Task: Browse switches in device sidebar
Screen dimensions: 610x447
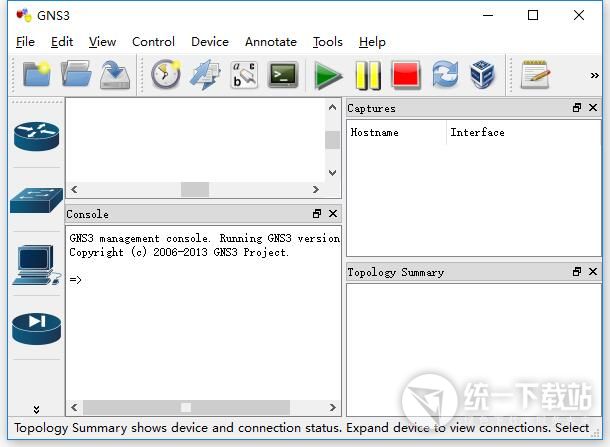Action: 37,200
